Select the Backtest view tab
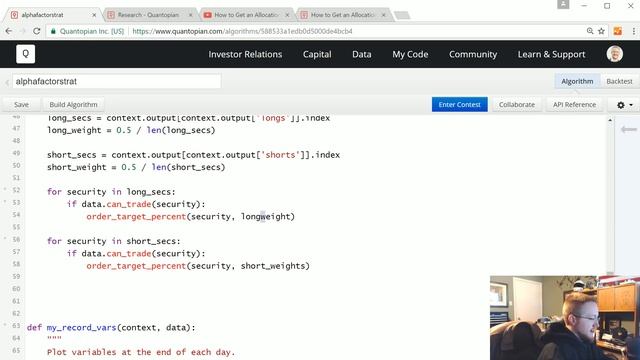640x360 pixels. 619,81
